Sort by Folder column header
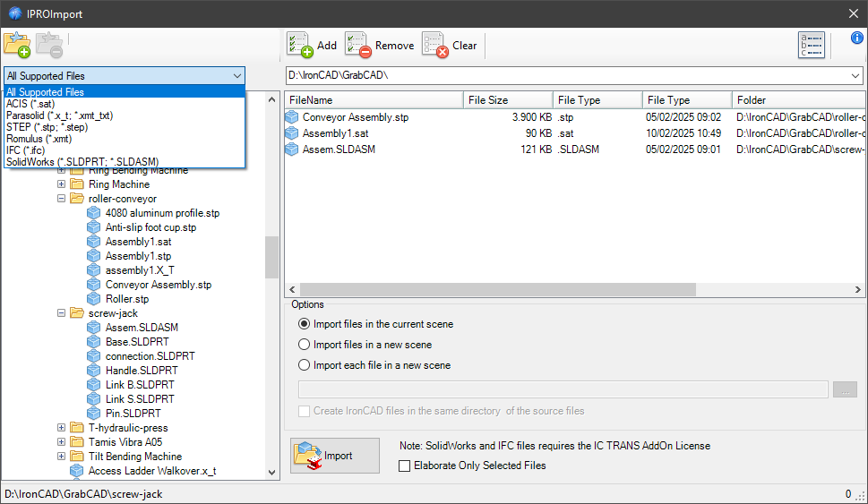Viewport: 868px width, 504px height. tap(798, 100)
